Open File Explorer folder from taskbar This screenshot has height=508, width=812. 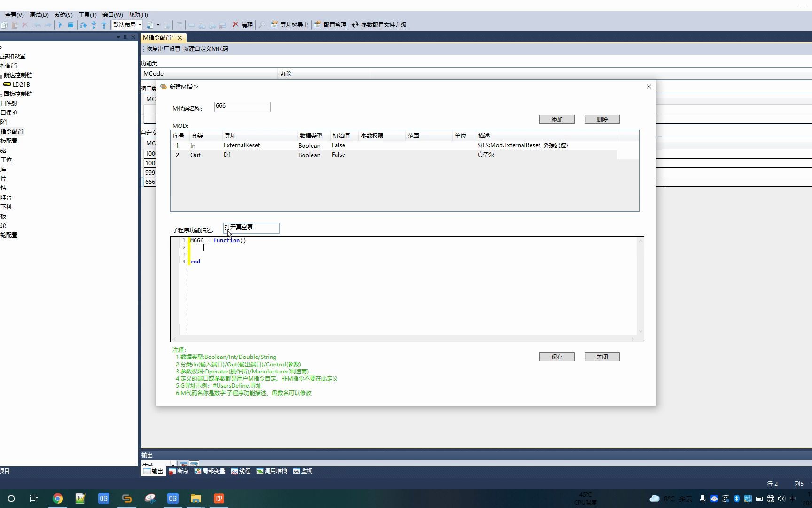coord(195,499)
